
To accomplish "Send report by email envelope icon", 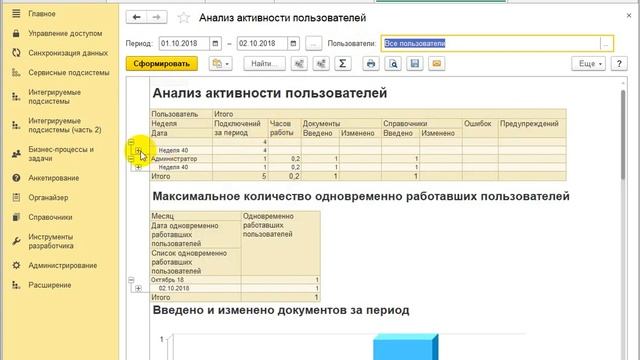I will coord(437,64).
